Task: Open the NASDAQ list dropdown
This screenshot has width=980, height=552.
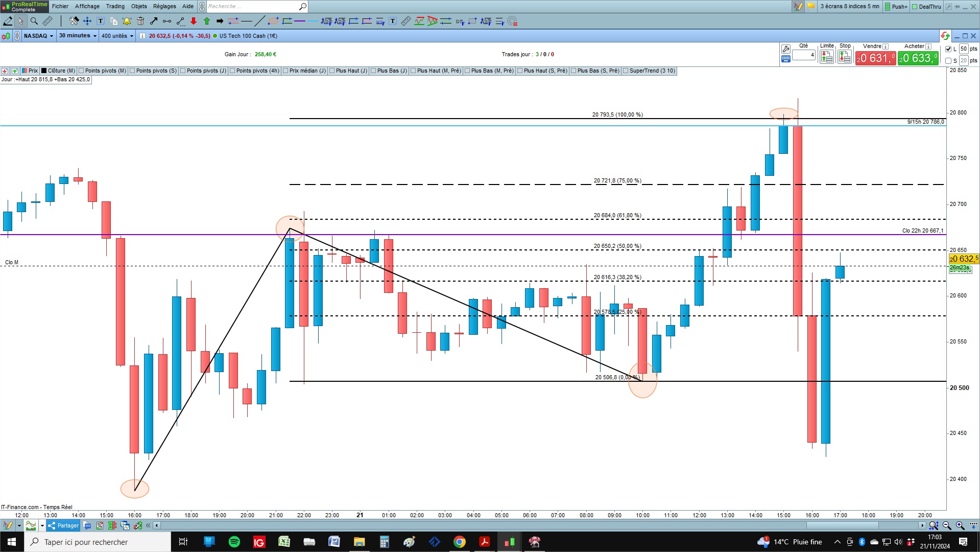Action: coord(38,36)
